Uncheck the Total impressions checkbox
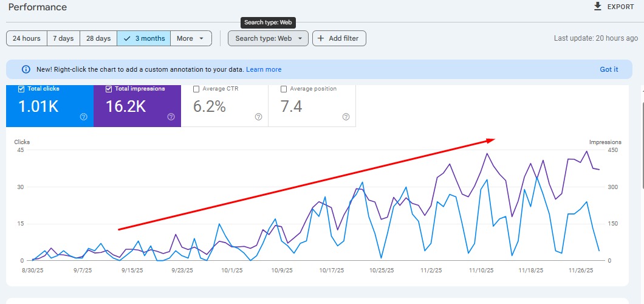The width and height of the screenshot is (644, 304). (x=109, y=89)
